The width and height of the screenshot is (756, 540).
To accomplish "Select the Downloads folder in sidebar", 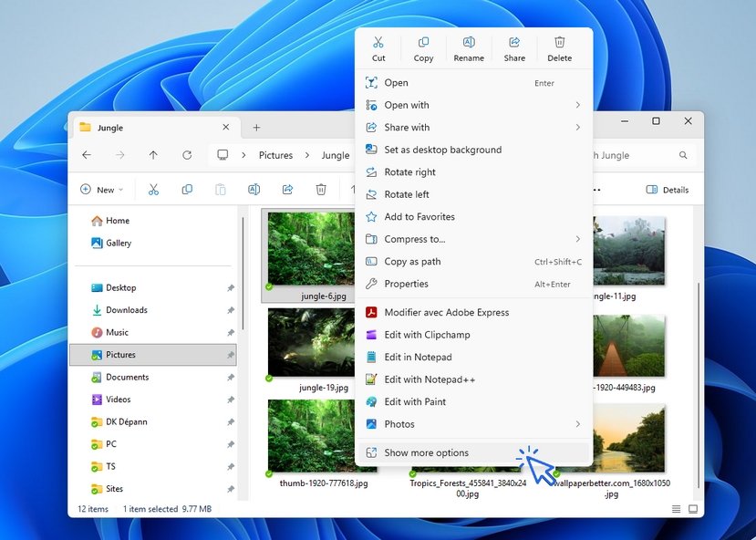I will point(126,310).
